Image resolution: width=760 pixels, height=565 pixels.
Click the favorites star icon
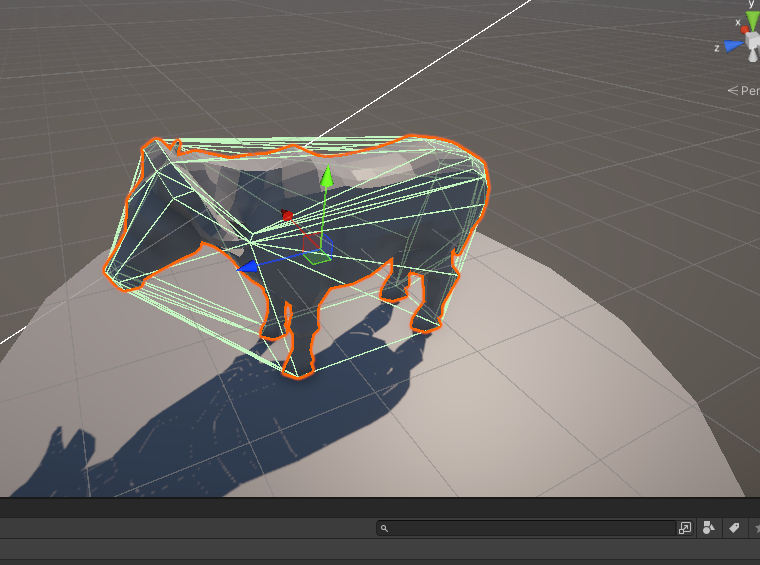[x=755, y=528]
